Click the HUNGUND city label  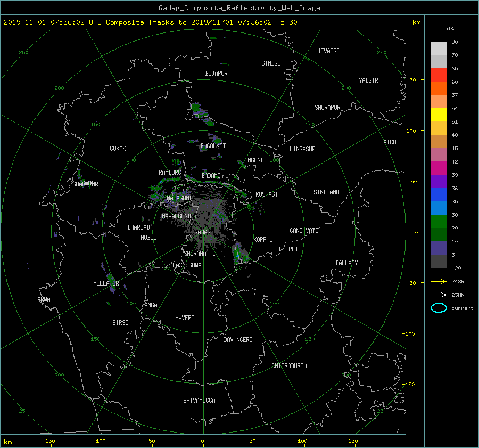[x=252, y=160]
